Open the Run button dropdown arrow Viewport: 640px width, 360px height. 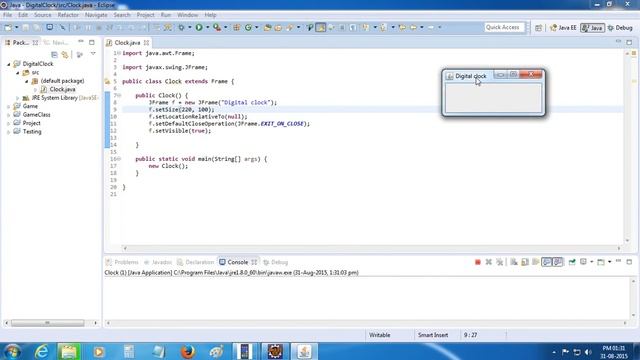pyautogui.click(x=207, y=27)
